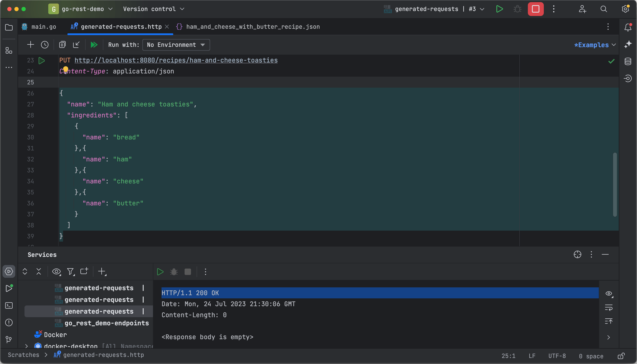Open Search Everywhere
637x364 pixels.
point(603,9)
